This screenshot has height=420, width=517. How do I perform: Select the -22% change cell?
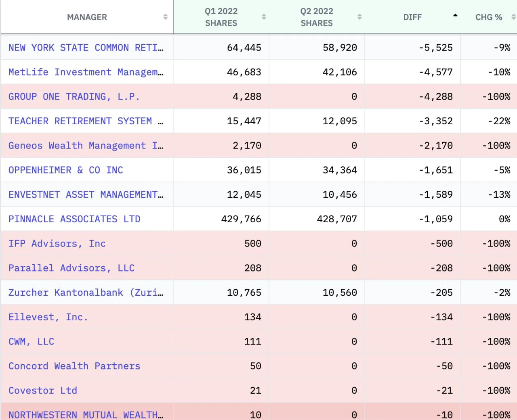[499, 121]
